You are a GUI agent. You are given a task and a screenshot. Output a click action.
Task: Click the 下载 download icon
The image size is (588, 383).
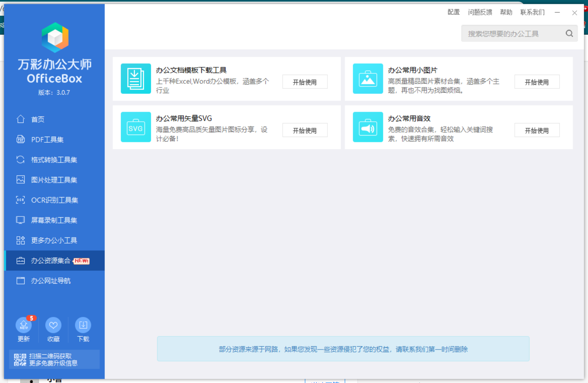(x=83, y=325)
